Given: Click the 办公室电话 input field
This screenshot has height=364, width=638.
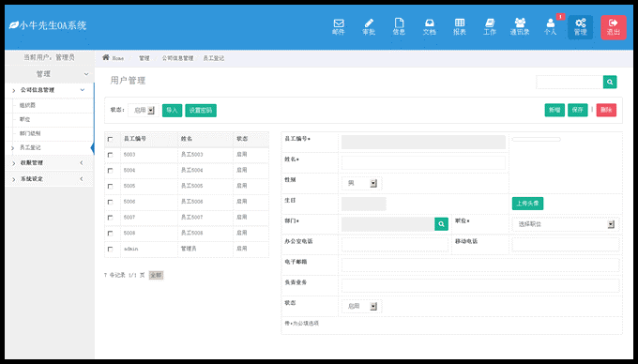Looking at the screenshot, I should 395,245.
